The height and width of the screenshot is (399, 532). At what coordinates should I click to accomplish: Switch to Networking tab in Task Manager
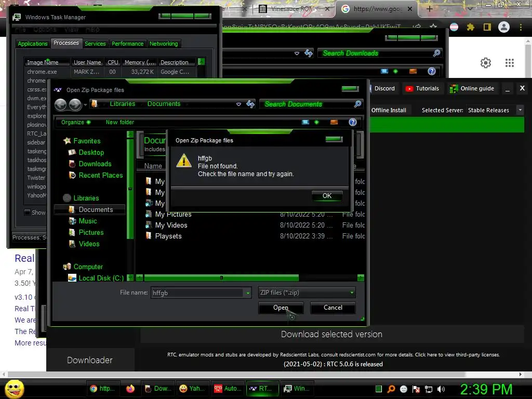pyautogui.click(x=164, y=44)
